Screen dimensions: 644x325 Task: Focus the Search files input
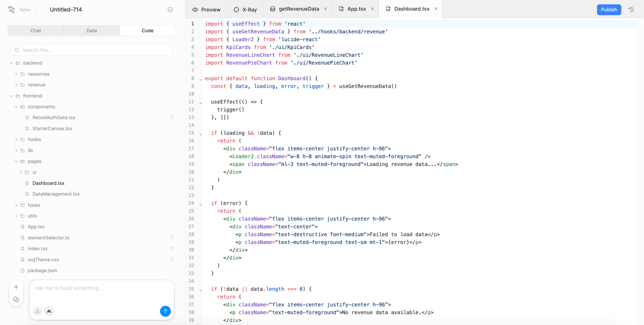pyautogui.click(x=92, y=50)
